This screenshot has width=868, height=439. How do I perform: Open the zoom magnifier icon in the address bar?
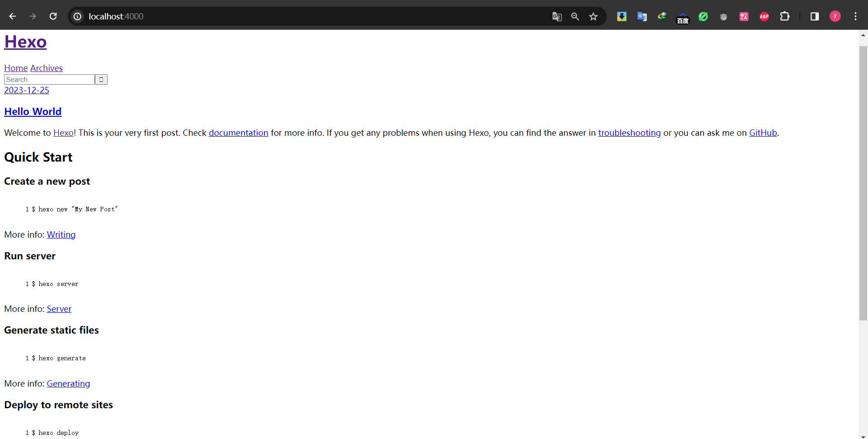[x=575, y=17]
